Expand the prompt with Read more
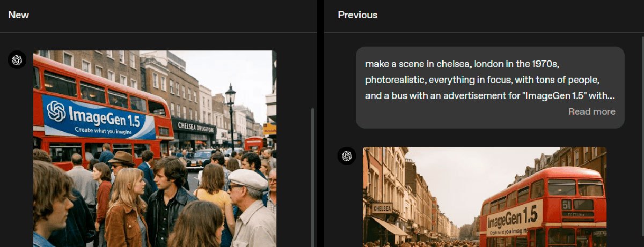The height and width of the screenshot is (247, 644). (591, 111)
